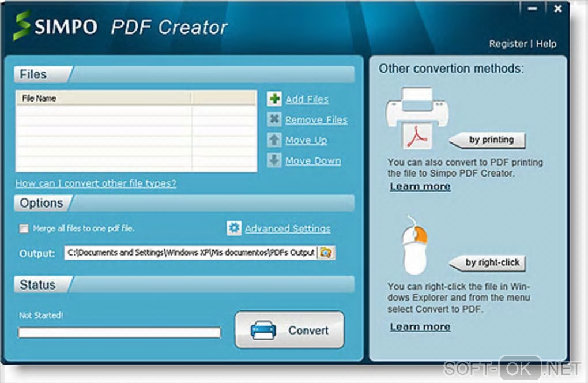Open How can I convert other file types link
The height and width of the screenshot is (383, 588).
pos(96,183)
